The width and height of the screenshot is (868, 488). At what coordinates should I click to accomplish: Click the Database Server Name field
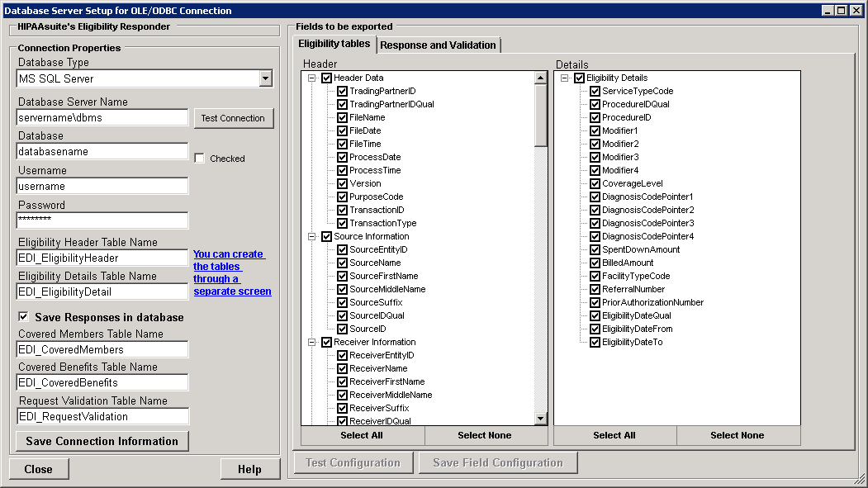(x=102, y=117)
